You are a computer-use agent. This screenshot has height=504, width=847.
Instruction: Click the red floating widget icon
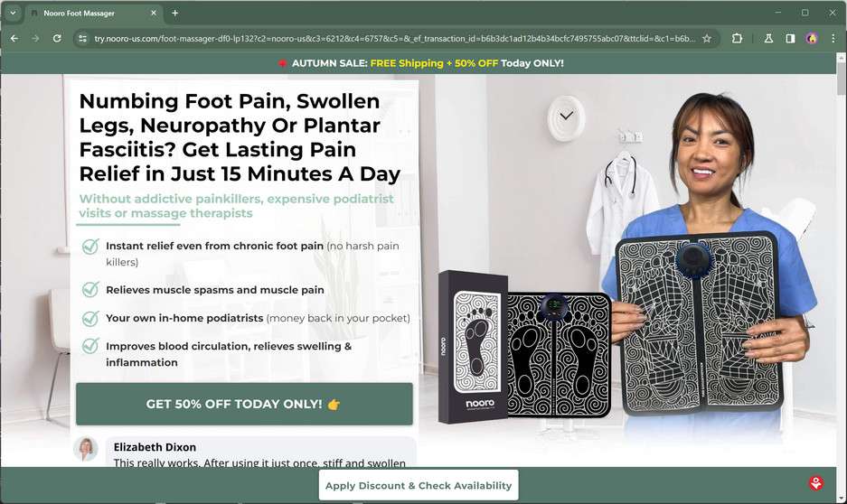815,482
